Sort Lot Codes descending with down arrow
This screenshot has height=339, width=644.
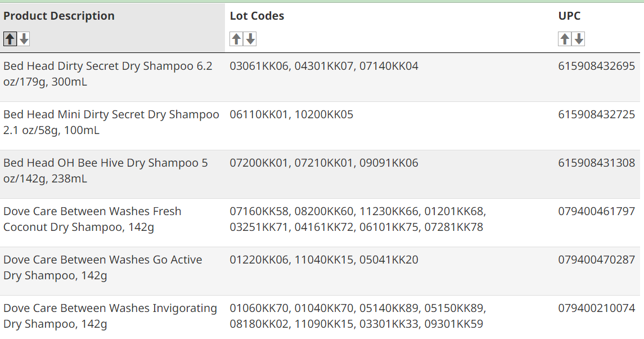click(x=250, y=39)
